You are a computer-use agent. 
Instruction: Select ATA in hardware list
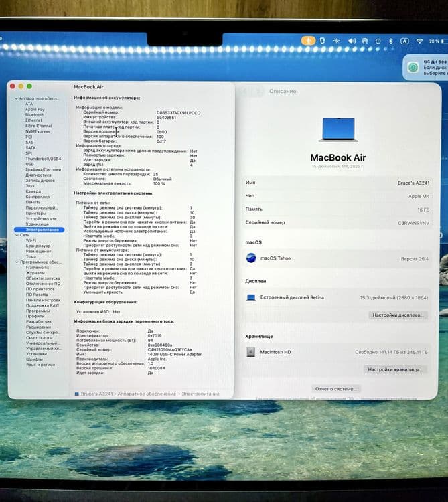click(29, 104)
